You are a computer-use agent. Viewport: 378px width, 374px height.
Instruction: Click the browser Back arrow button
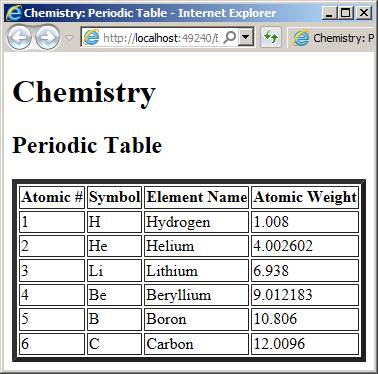click(19, 38)
